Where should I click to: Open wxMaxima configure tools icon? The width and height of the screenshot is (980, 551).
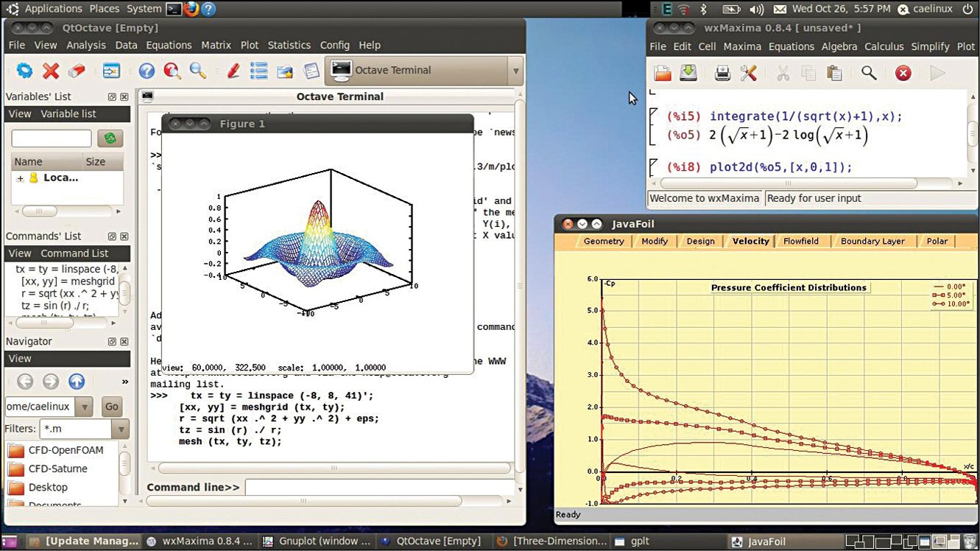coord(748,73)
